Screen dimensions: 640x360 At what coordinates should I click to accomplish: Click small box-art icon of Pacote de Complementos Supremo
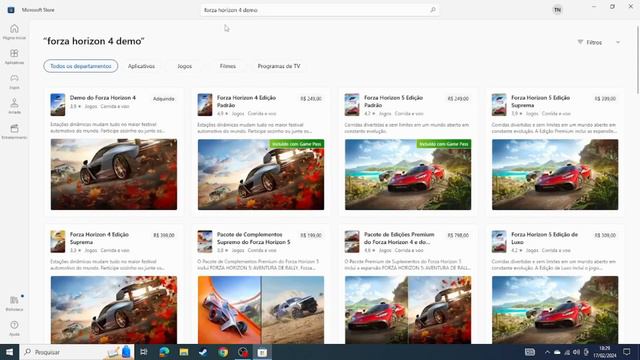[205, 242]
